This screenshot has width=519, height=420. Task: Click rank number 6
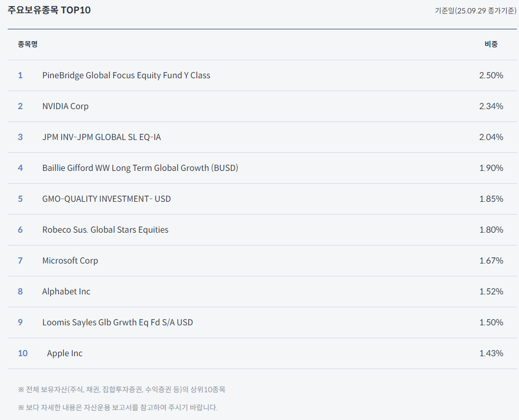pos(20,230)
